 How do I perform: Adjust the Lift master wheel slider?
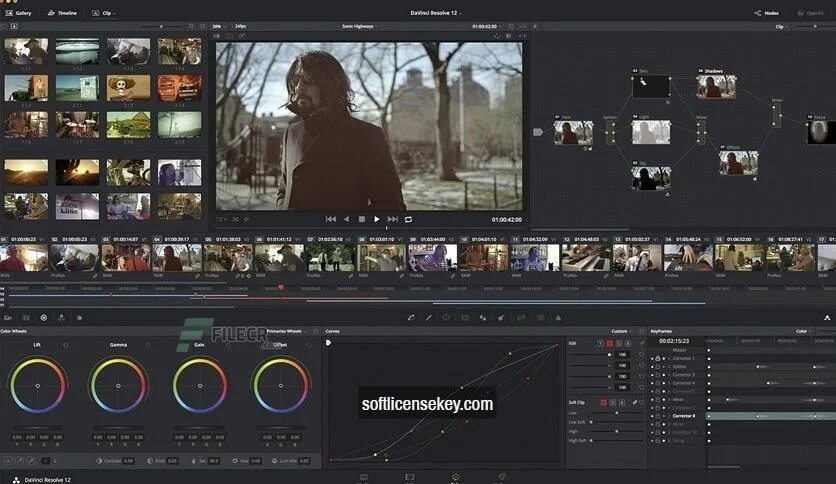pyautogui.click(x=37, y=427)
